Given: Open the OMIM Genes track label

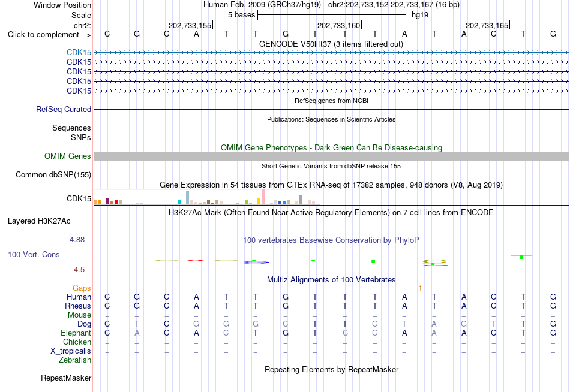Looking at the screenshot, I should pos(68,156).
